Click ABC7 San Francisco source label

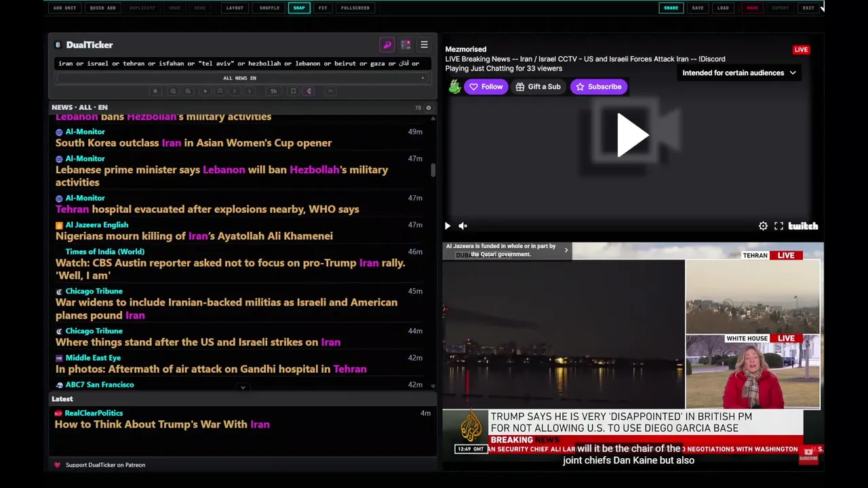click(100, 385)
